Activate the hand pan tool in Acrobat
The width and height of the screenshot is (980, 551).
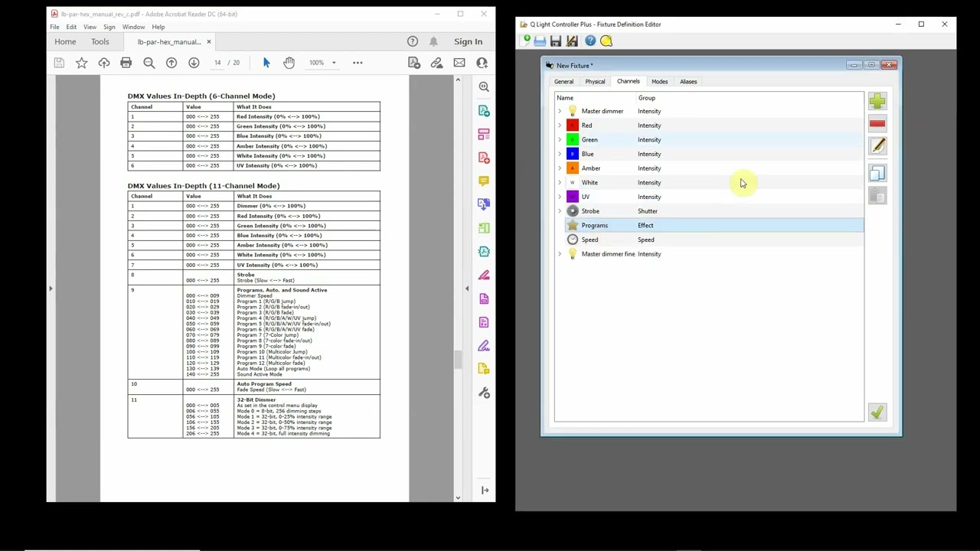click(x=289, y=63)
